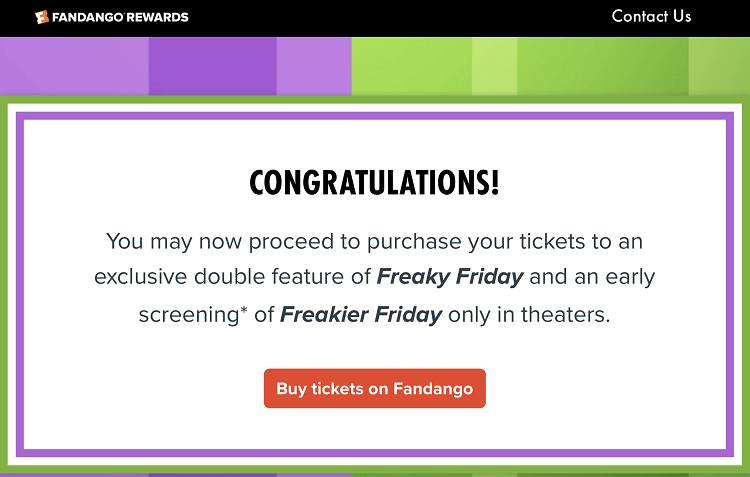The height and width of the screenshot is (477, 750).
Task: Click the bold Freakier Friday title
Action: pyautogui.click(x=361, y=315)
